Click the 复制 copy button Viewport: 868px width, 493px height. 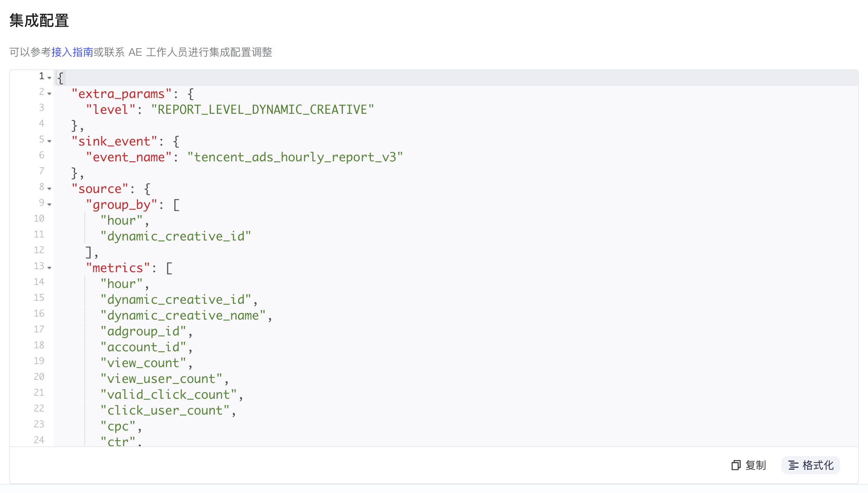pos(749,465)
